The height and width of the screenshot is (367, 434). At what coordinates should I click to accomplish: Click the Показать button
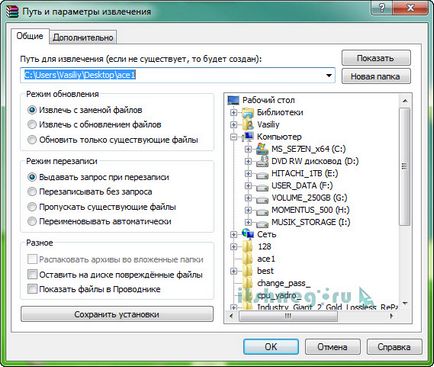point(376,58)
